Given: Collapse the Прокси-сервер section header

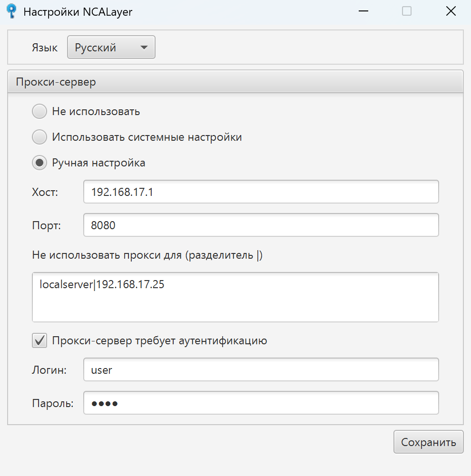Looking at the screenshot, I should click(235, 82).
